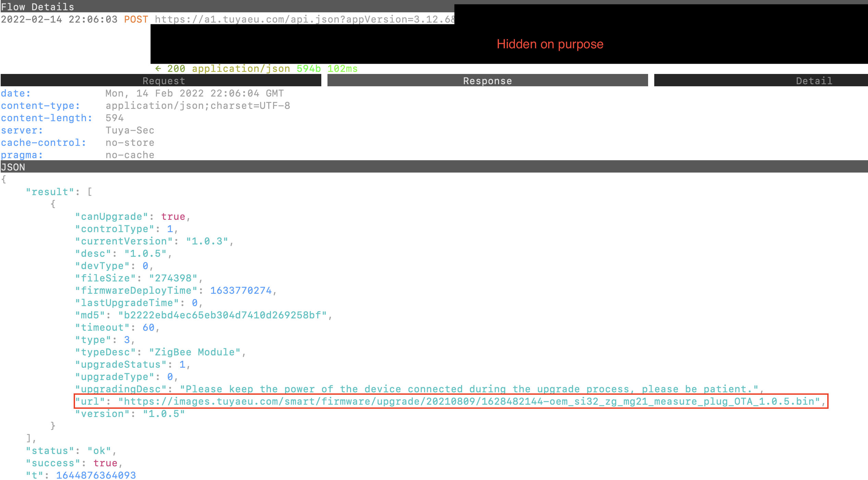Select the devType value 0

145,266
